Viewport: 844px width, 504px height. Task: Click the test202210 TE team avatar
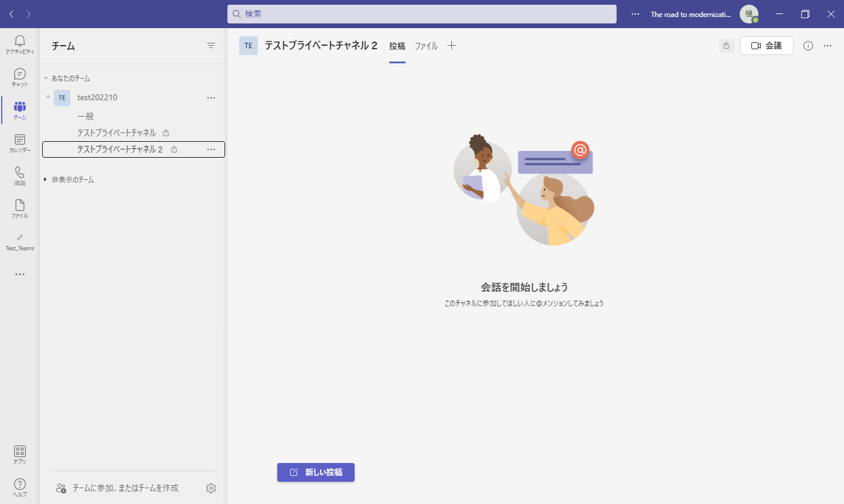62,98
